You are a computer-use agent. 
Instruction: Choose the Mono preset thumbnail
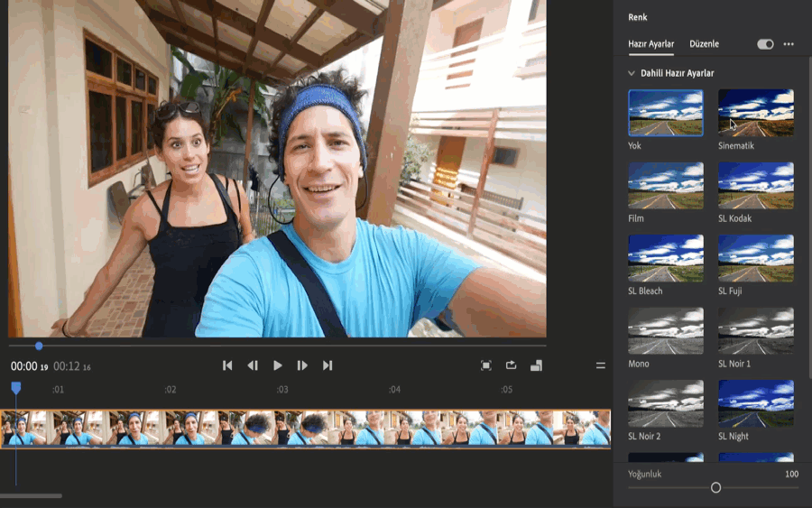pos(666,331)
